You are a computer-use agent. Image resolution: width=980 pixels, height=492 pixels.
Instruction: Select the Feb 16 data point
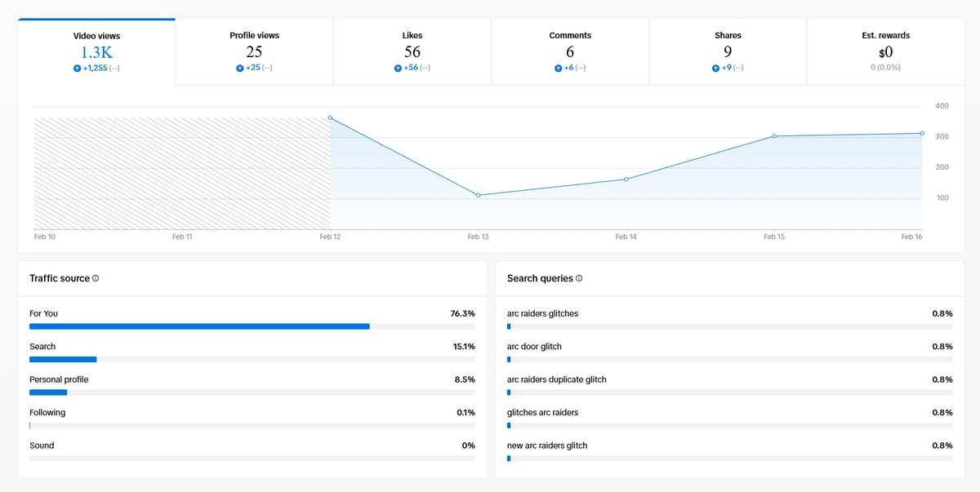(922, 133)
